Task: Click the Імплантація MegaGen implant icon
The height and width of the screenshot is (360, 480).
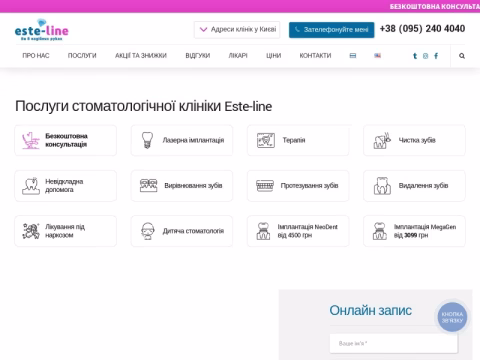Action: 380,231
